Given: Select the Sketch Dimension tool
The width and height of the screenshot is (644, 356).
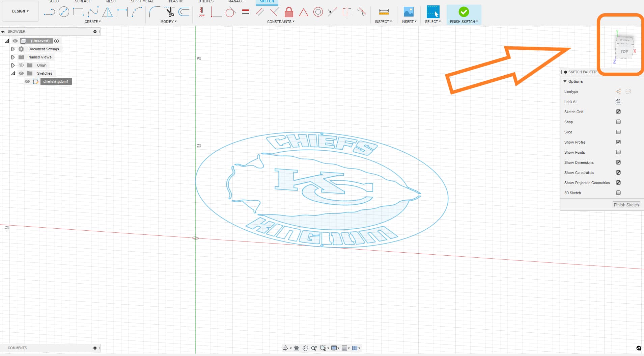Looking at the screenshot, I should pos(122,12).
